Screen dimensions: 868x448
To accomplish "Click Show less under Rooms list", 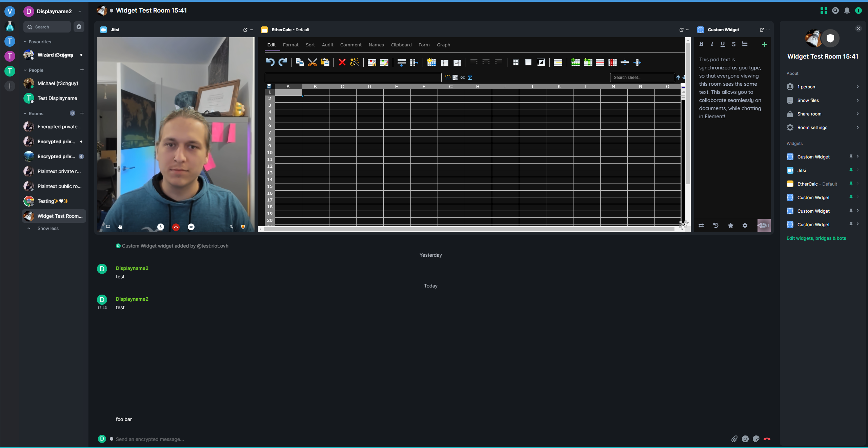I will (x=48, y=228).
